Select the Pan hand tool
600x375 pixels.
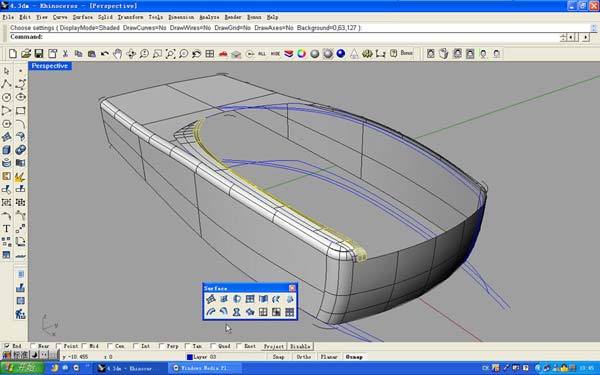point(117,54)
